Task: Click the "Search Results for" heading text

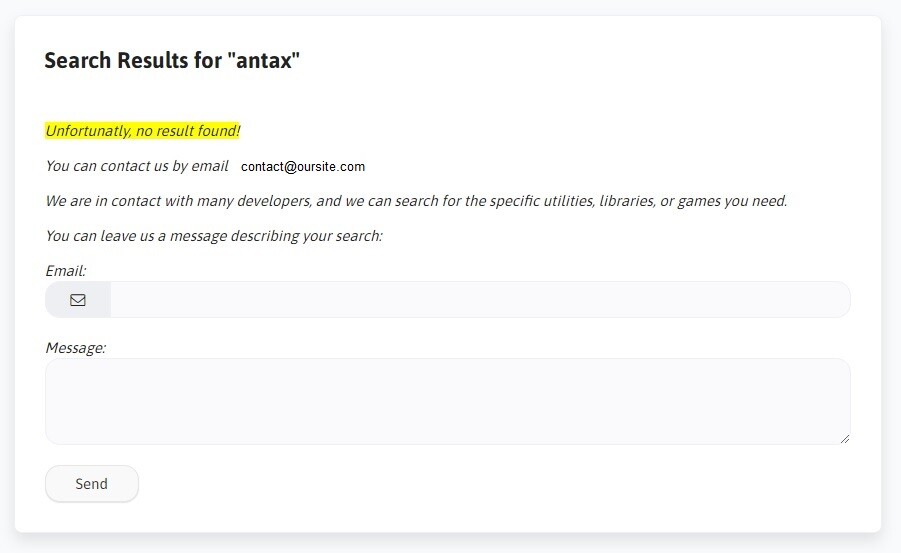Action: pos(132,61)
